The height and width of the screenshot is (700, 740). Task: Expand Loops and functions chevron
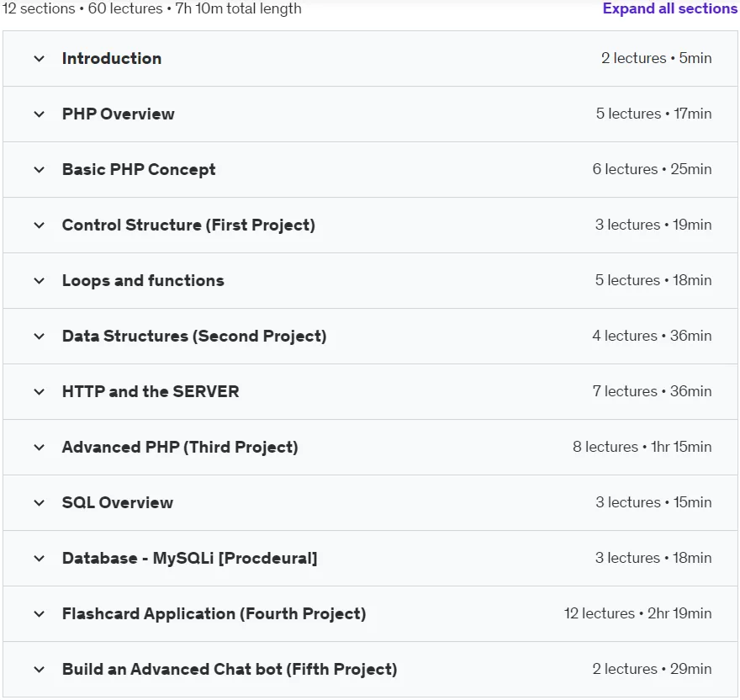tap(40, 281)
